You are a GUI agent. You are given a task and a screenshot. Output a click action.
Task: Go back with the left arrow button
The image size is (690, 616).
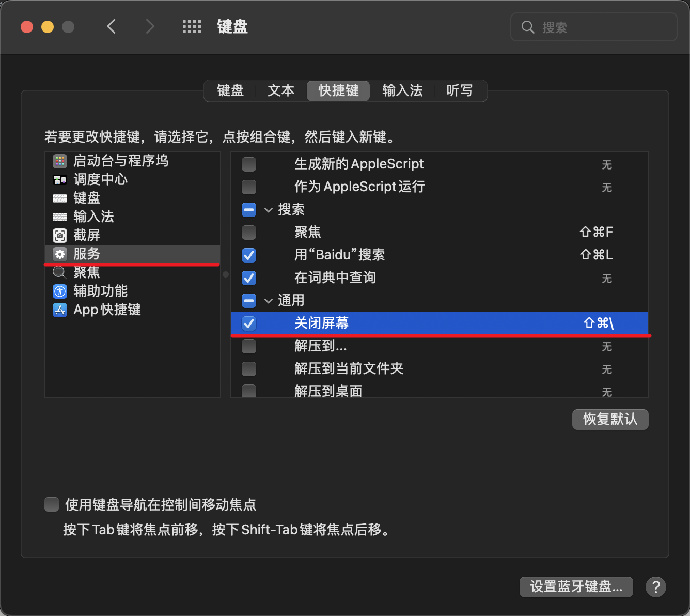click(112, 27)
